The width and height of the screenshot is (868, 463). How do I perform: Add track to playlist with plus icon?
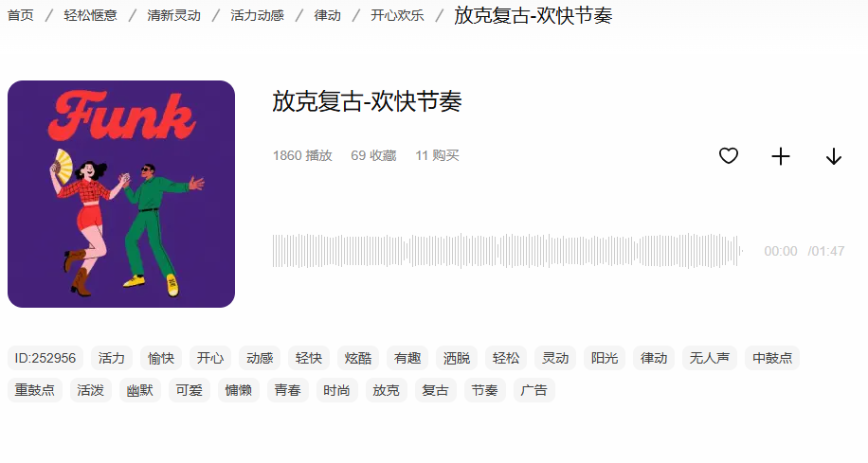click(781, 156)
